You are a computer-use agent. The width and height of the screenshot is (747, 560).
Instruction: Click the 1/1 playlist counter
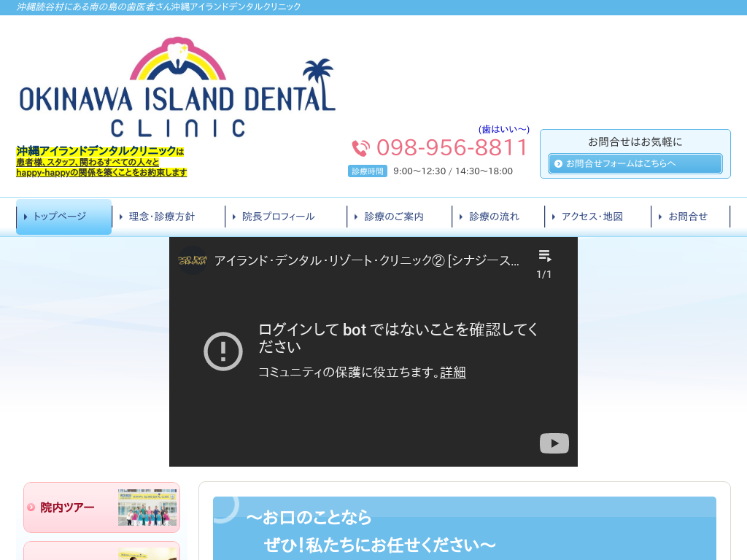[543, 274]
